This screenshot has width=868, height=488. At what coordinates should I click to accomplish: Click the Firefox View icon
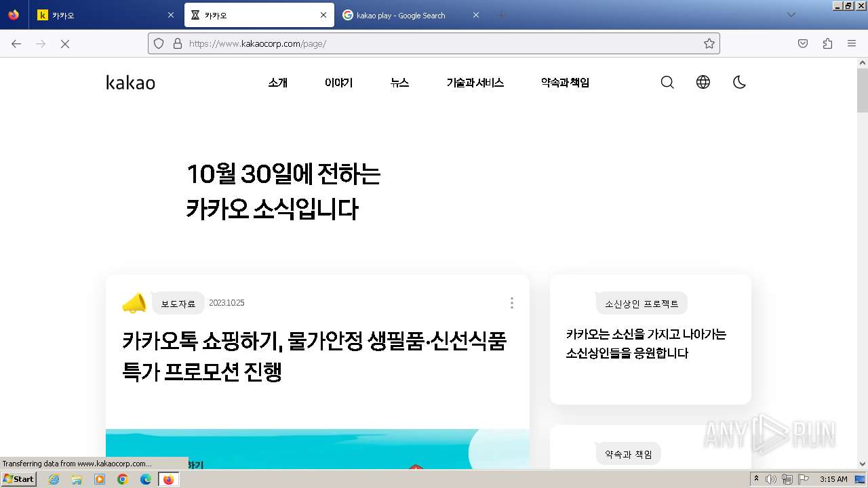point(14,15)
